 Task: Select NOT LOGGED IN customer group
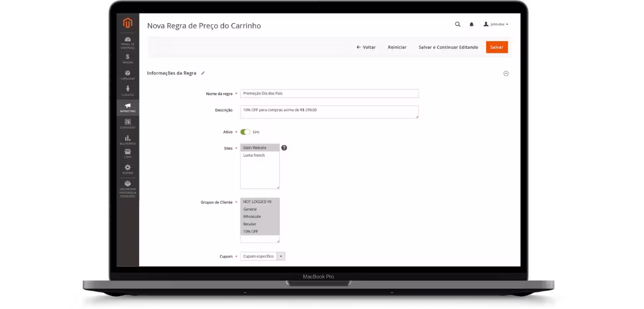pos(260,202)
